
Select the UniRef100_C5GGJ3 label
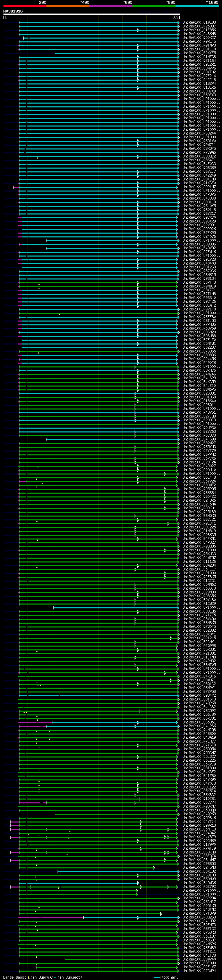click(x=199, y=589)
